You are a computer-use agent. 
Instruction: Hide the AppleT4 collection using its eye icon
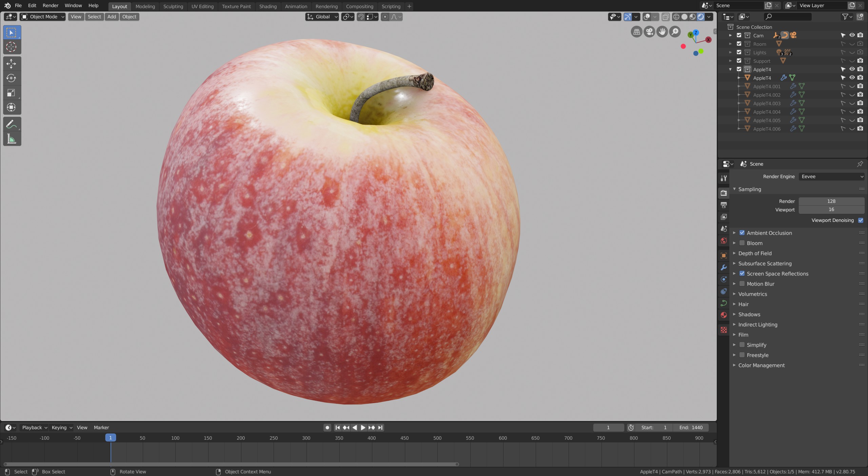coord(852,69)
